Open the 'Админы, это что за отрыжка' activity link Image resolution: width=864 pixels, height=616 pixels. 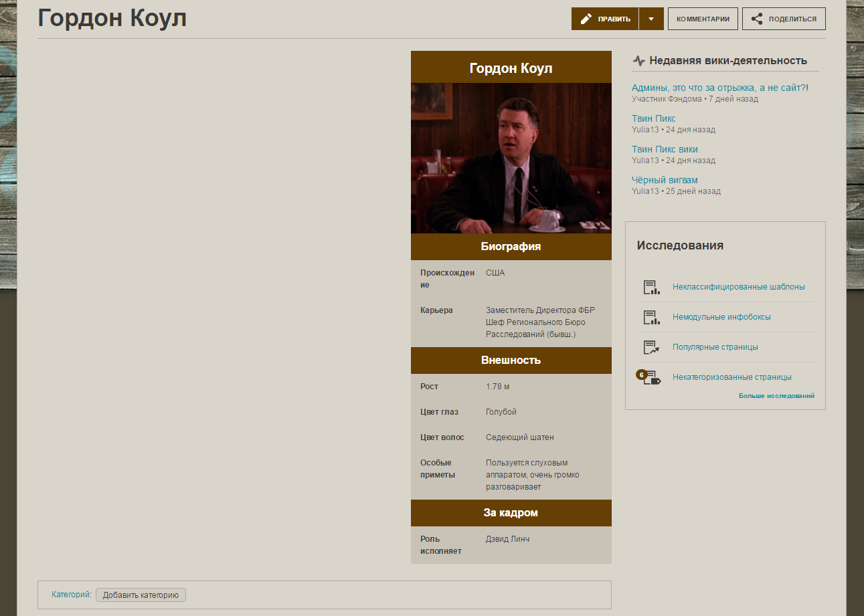pos(720,88)
